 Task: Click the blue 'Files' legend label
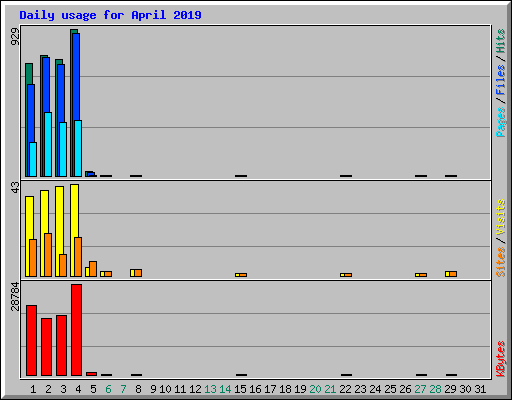pyautogui.click(x=501, y=80)
